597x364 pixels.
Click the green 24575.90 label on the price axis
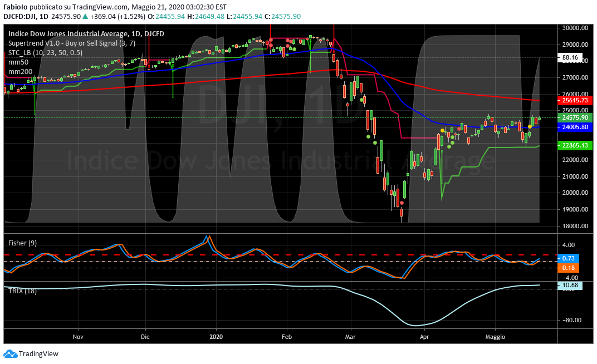click(x=575, y=117)
